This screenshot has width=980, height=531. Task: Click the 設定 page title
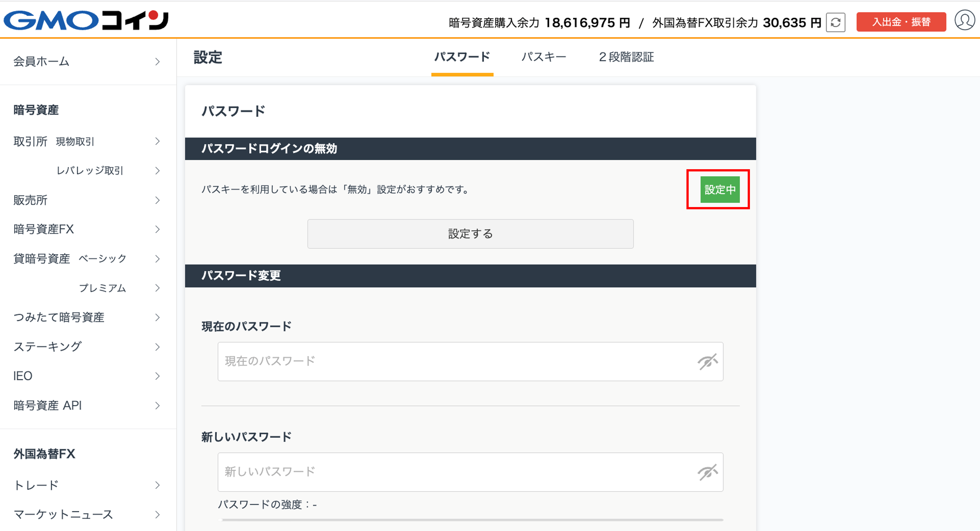[x=208, y=57]
